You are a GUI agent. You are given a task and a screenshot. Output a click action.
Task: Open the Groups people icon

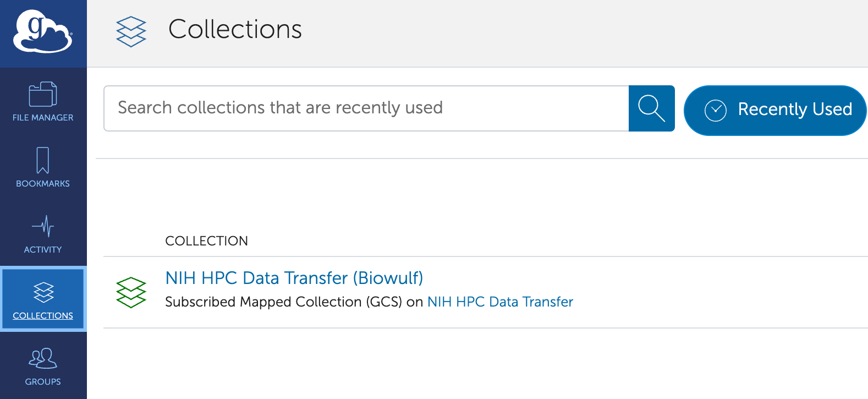point(43,358)
